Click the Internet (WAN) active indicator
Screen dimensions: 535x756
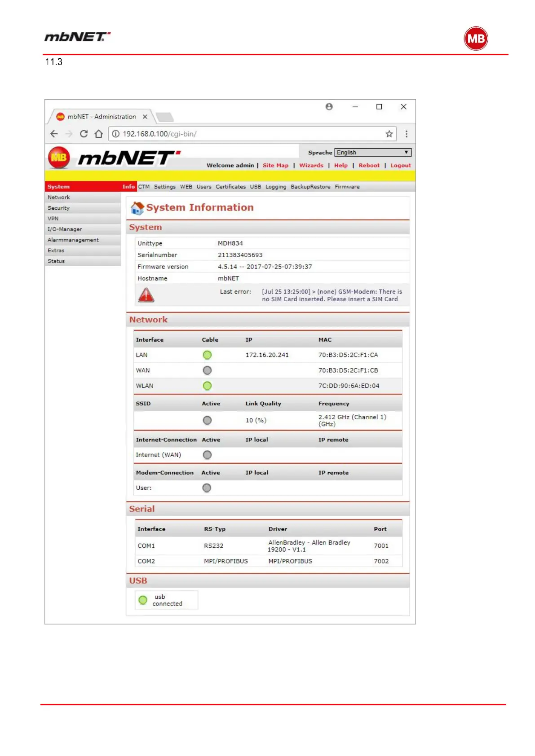coord(207,455)
